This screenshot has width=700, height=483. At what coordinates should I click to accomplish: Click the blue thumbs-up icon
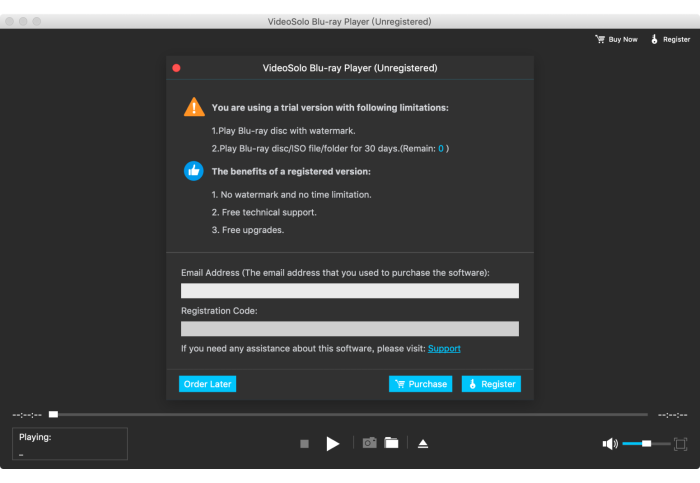click(194, 171)
